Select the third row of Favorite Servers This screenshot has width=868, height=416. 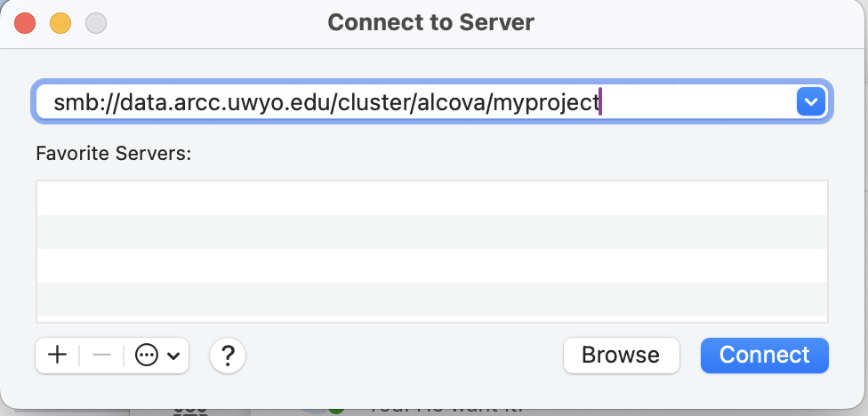click(432, 265)
